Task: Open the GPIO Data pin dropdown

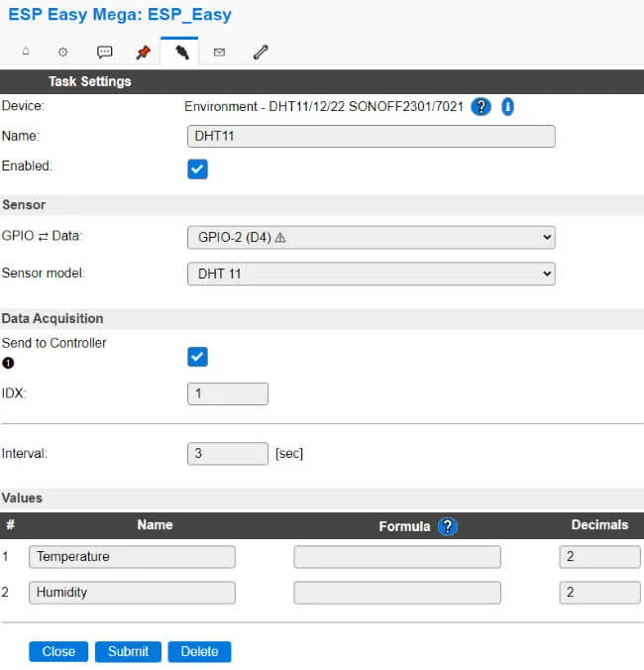Action: (371, 238)
